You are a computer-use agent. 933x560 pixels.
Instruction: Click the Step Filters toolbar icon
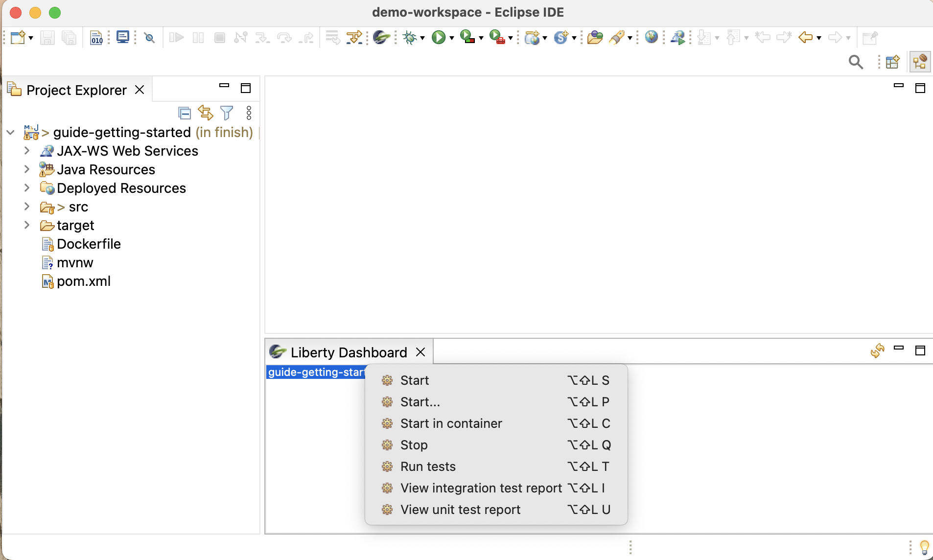[x=354, y=38]
